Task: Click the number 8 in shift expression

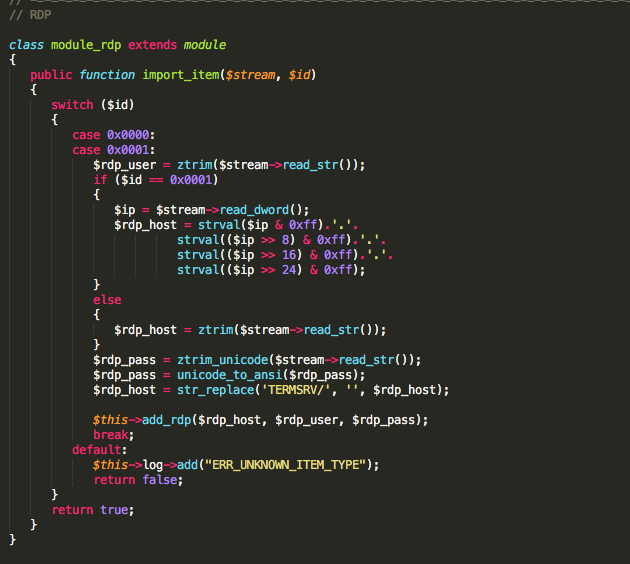Action: tap(285, 240)
